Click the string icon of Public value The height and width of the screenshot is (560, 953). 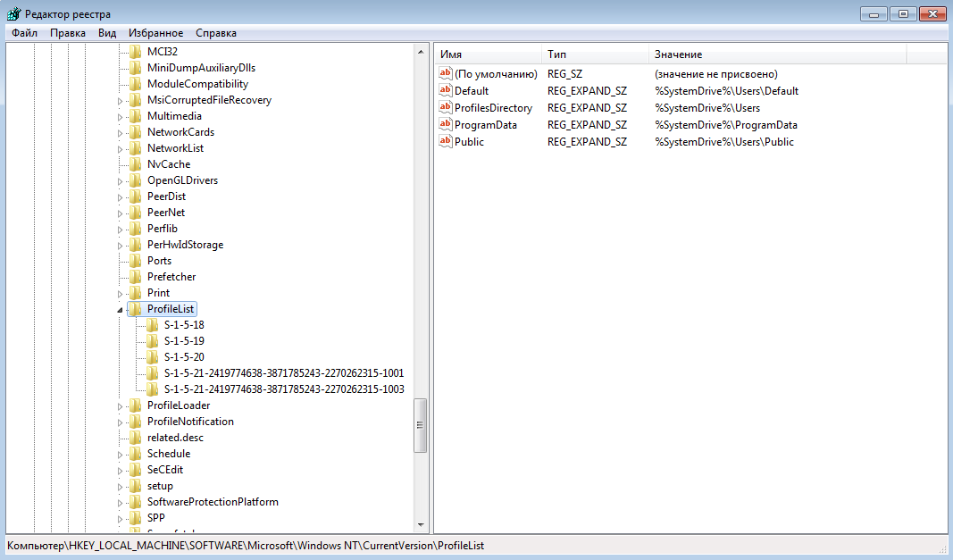coord(446,142)
